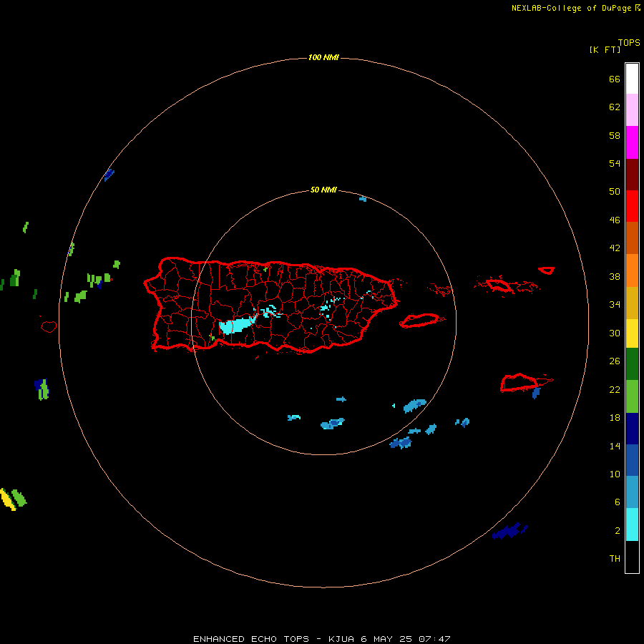Click the bright orange legend swatch
Screen dimensions: 644x644
pyautogui.click(x=632, y=270)
